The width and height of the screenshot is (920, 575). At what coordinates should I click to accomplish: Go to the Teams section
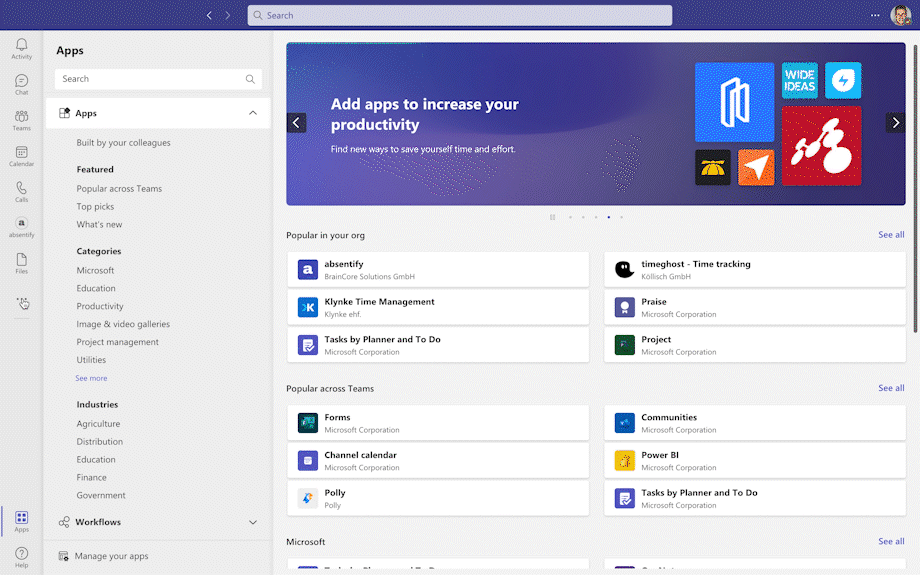pyautogui.click(x=21, y=120)
